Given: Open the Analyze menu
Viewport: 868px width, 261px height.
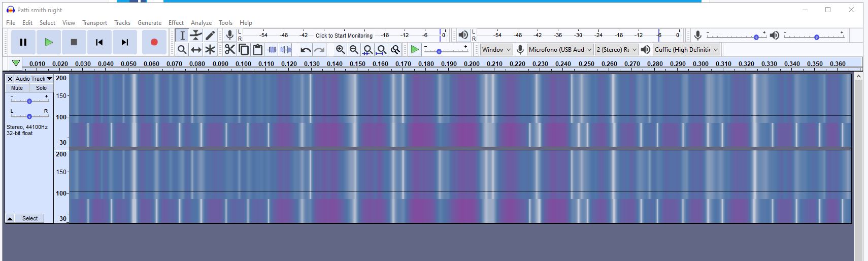Looking at the screenshot, I should tap(201, 23).
